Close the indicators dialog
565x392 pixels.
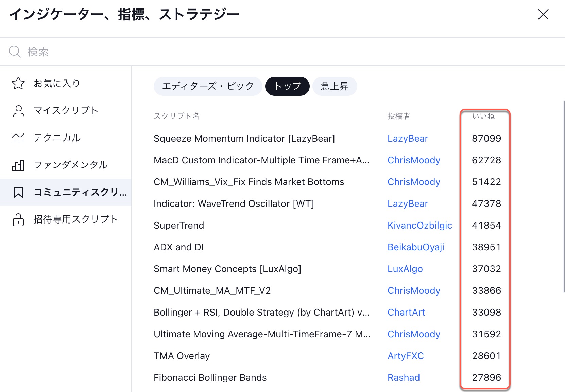point(543,14)
